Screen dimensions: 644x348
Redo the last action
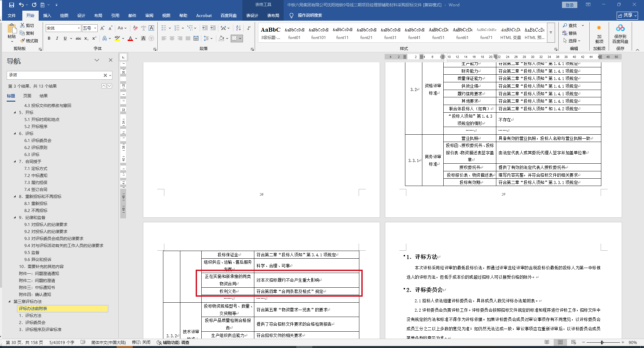tap(34, 5)
